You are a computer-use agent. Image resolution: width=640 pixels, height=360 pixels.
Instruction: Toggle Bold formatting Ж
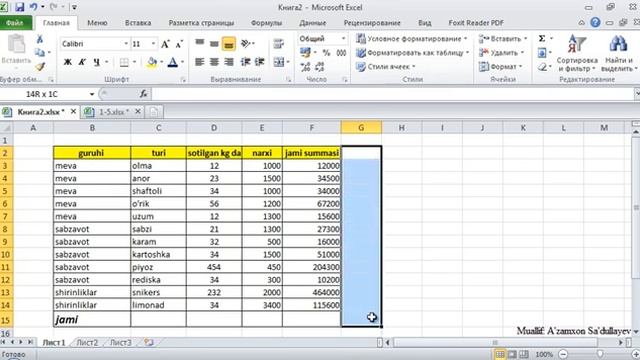(x=68, y=62)
